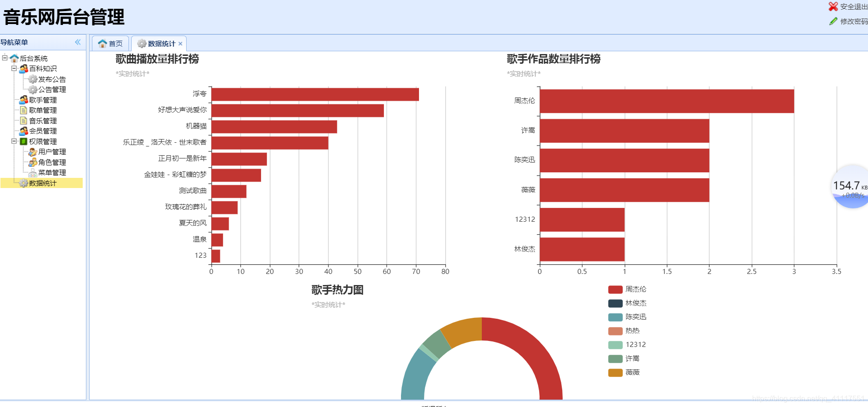Viewport: 868px width, 407px height.
Task: Click the green icon beside 权限管理
Action: (24, 141)
